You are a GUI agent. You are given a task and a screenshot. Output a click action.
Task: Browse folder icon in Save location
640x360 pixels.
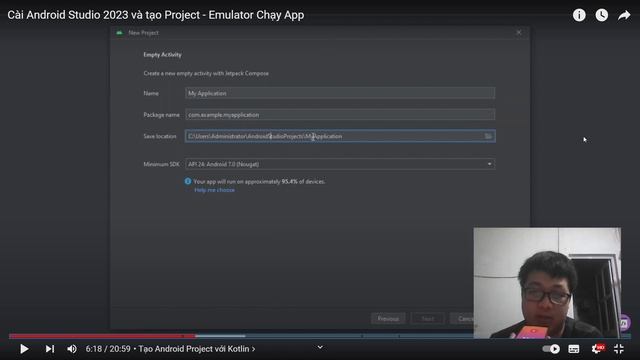pos(488,136)
